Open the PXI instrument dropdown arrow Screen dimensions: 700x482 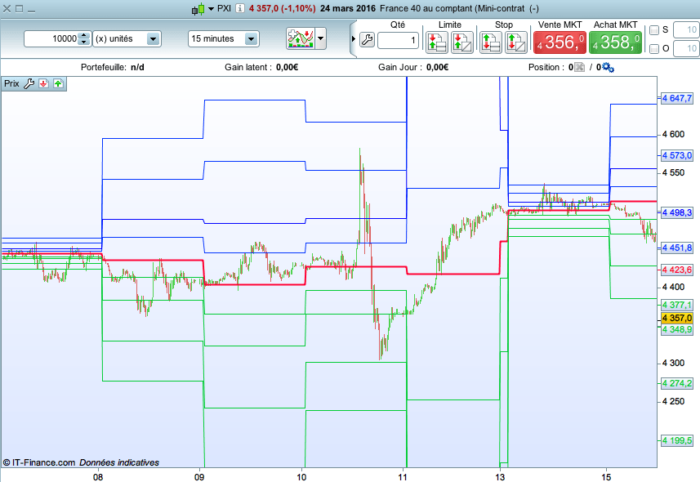(x=211, y=8)
